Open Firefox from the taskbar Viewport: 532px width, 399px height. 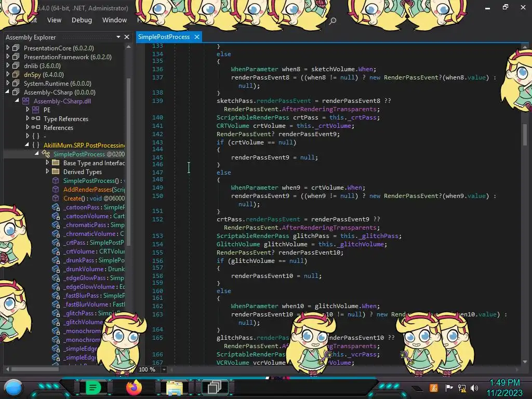(x=134, y=387)
